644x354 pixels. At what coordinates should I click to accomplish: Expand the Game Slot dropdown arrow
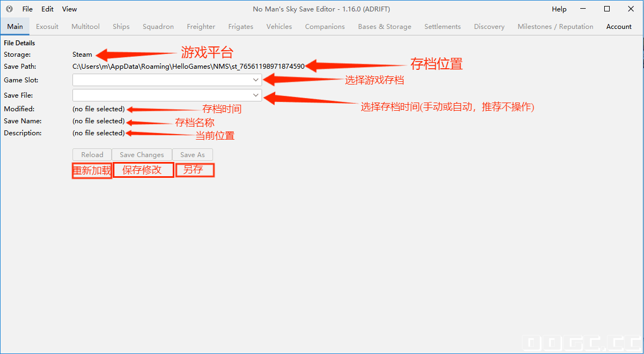(256, 80)
